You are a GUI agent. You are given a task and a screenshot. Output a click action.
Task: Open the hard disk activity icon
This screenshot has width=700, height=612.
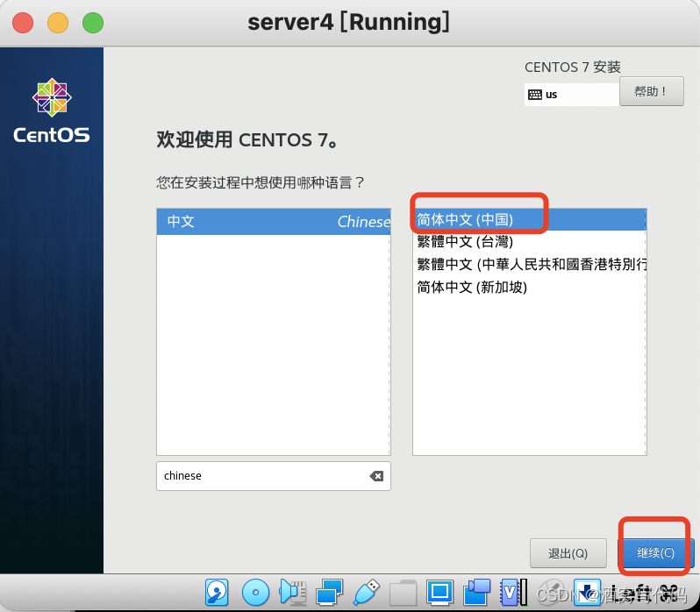pos(217,592)
